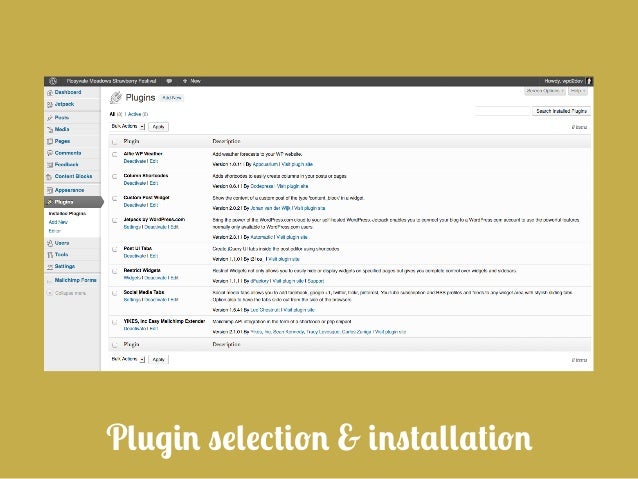Expand the Screen Options panel

pyautogui.click(x=544, y=91)
